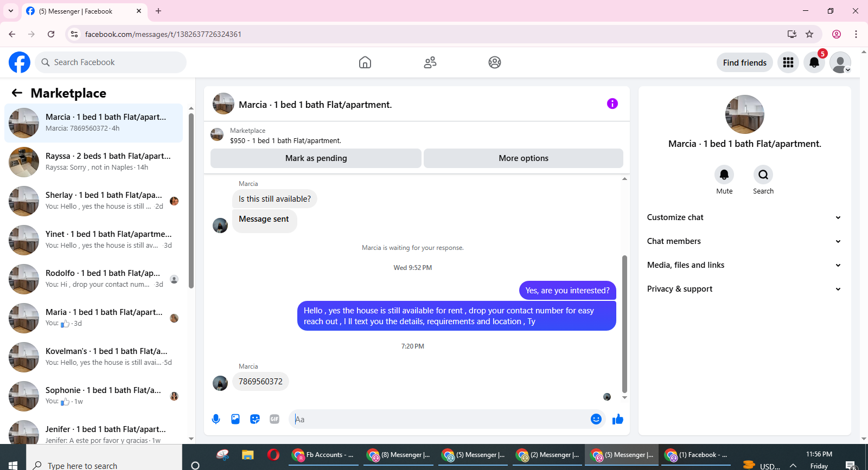The height and width of the screenshot is (470, 868).
Task: Attach a photo using the image icon
Action: [235, 419]
